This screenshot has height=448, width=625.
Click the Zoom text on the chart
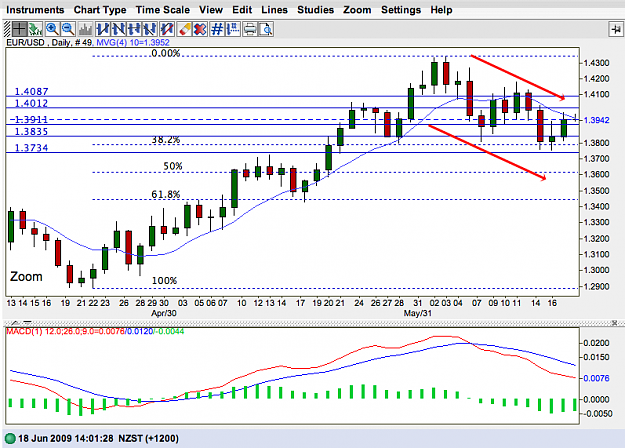(26, 277)
